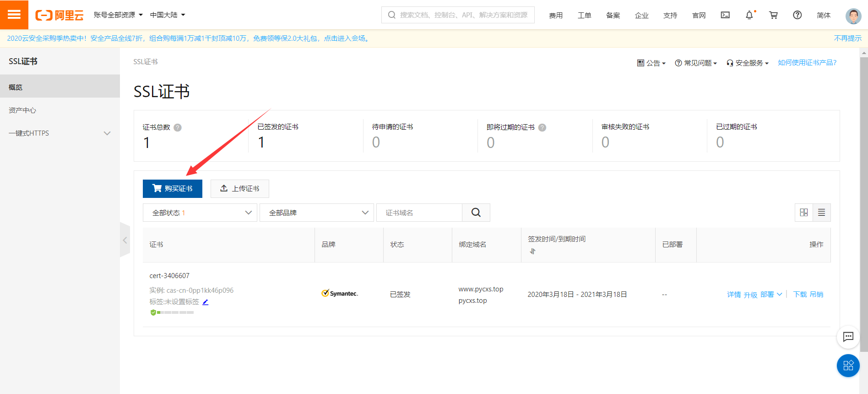Open the 费用 top menu
868x394 pixels.
tap(556, 16)
